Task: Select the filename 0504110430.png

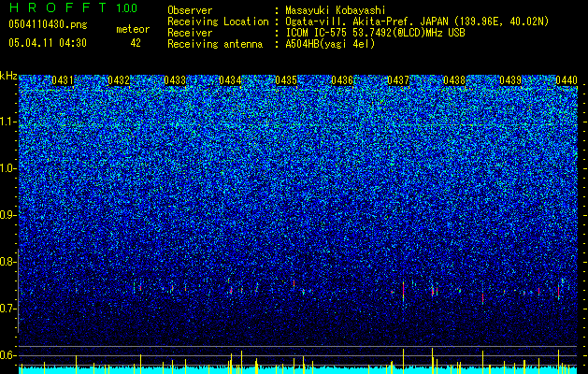Action: (48, 24)
